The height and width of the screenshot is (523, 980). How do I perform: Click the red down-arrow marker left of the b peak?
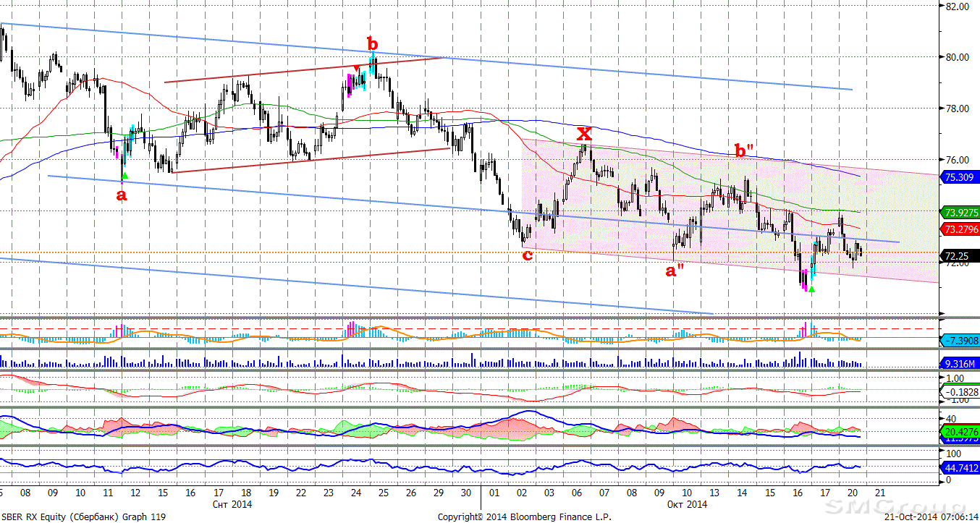(355, 69)
